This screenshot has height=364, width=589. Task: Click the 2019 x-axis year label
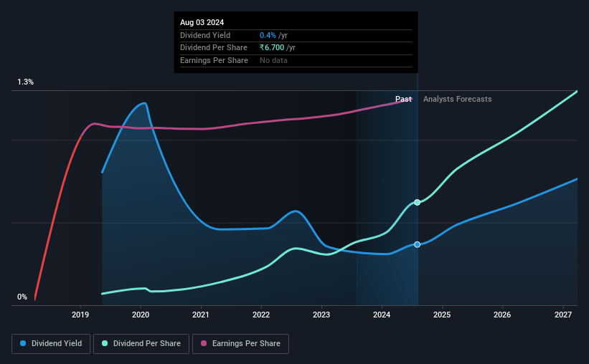point(80,315)
